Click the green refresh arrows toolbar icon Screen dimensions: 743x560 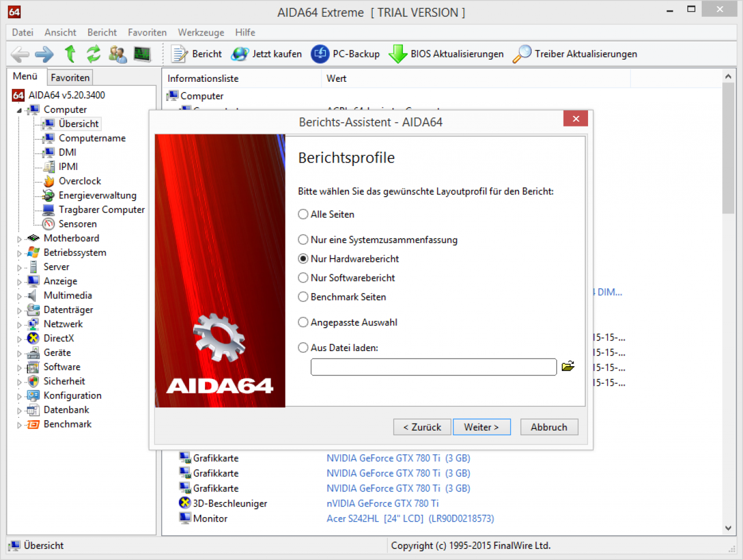(x=93, y=54)
